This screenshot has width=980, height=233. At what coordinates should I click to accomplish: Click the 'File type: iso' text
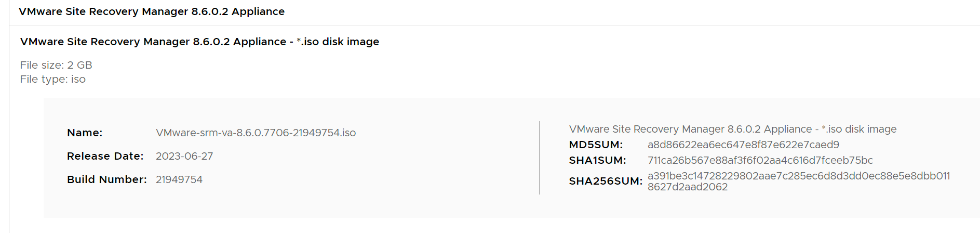tap(53, 79)
